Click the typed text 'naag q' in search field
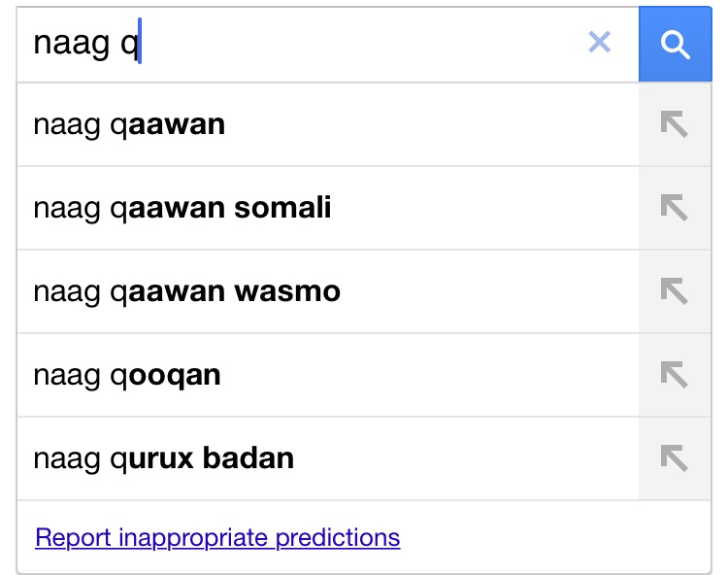This screenshot has width=728, height=575. coord(85,43)
